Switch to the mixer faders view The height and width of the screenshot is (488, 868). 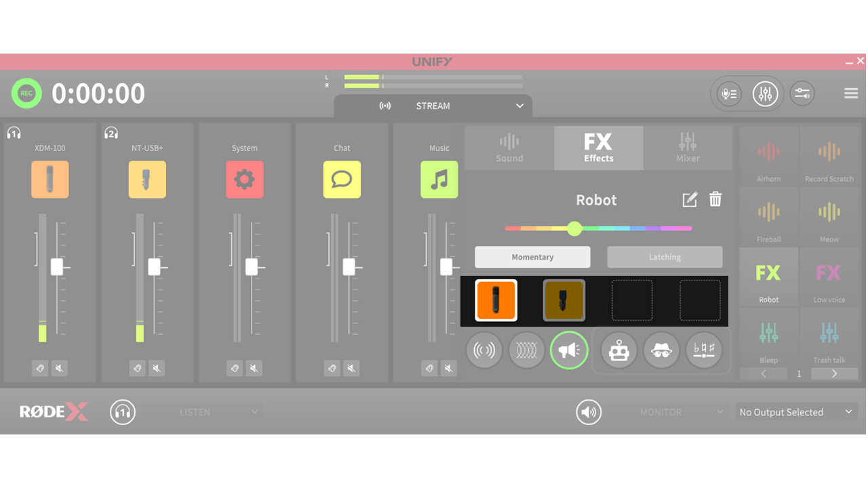pyautogui.click(x=765, y=94)
